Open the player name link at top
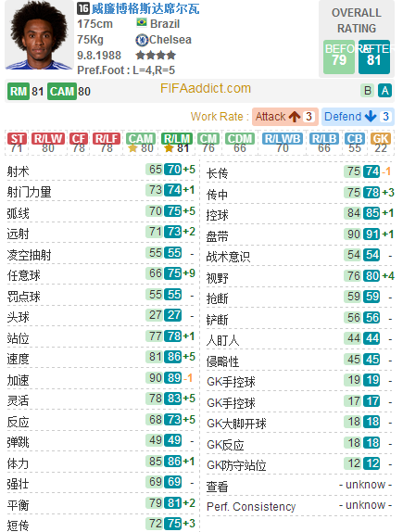Viewport: 403px width, 532px height. pyautogui.click(x=145, y=8)
